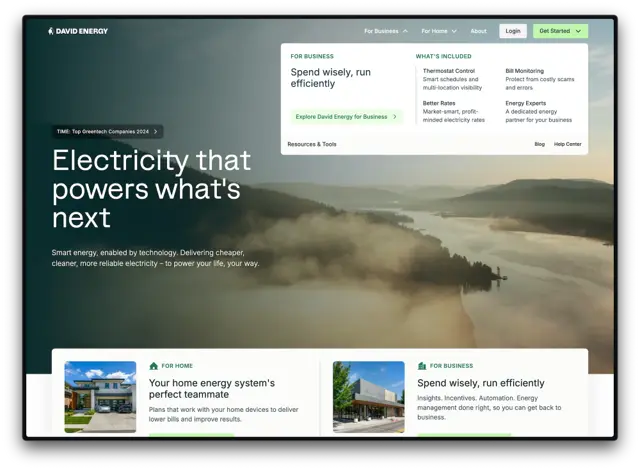
Task: Open the Blog link
Action: click(x=540, y=144)
